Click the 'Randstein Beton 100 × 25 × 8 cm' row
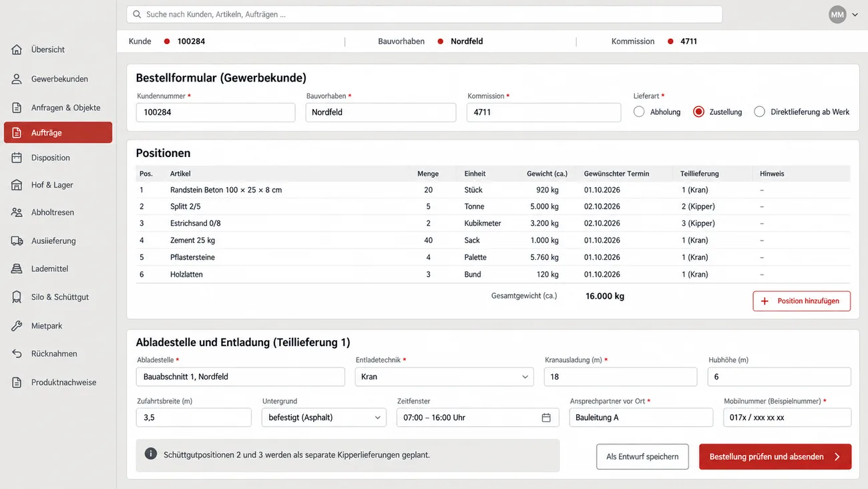The image size is (868, 489). coord(493,190)
